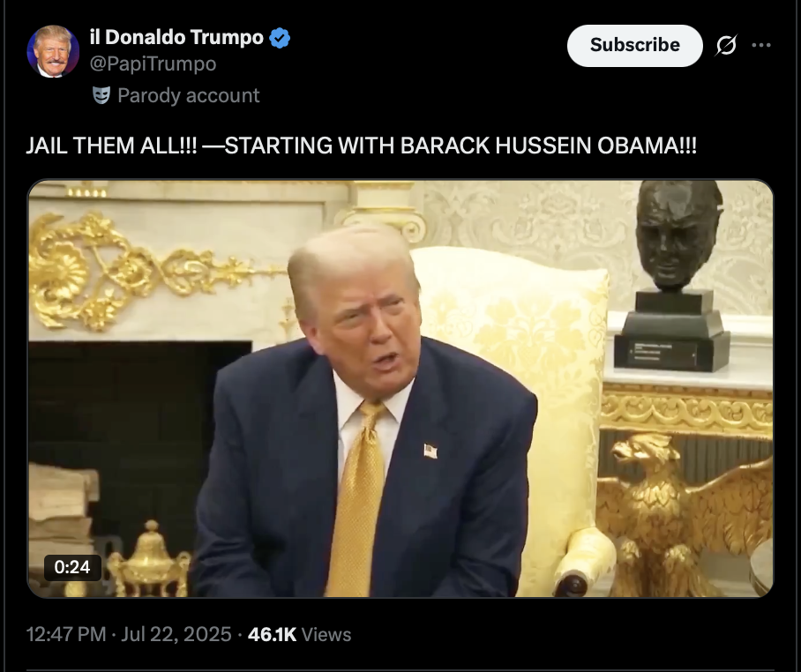Select the JAIL THEM ALL tweet text
Screen dimensions: 801x672
tap(361, 146)
